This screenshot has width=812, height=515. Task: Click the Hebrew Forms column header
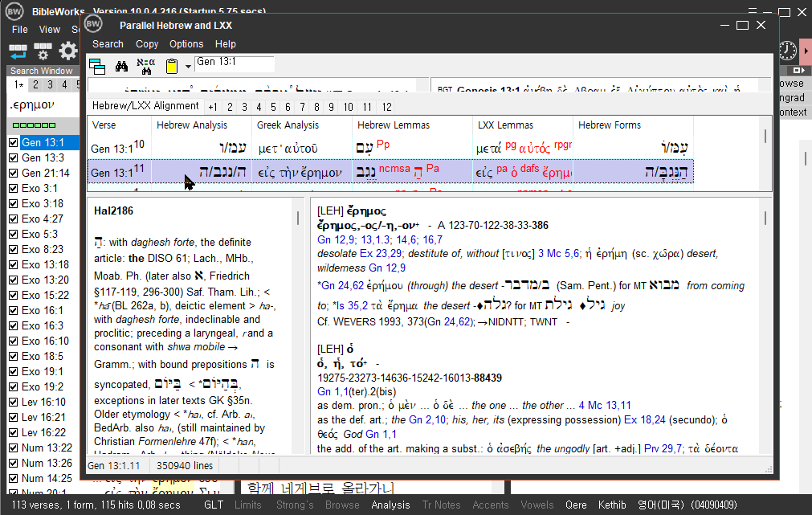click(x=609, y=125)
